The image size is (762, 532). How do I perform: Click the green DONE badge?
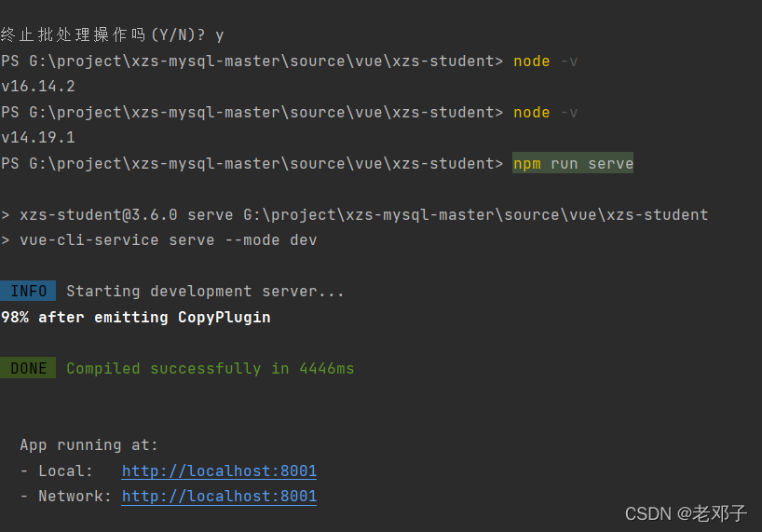click(x=28, y=369)
